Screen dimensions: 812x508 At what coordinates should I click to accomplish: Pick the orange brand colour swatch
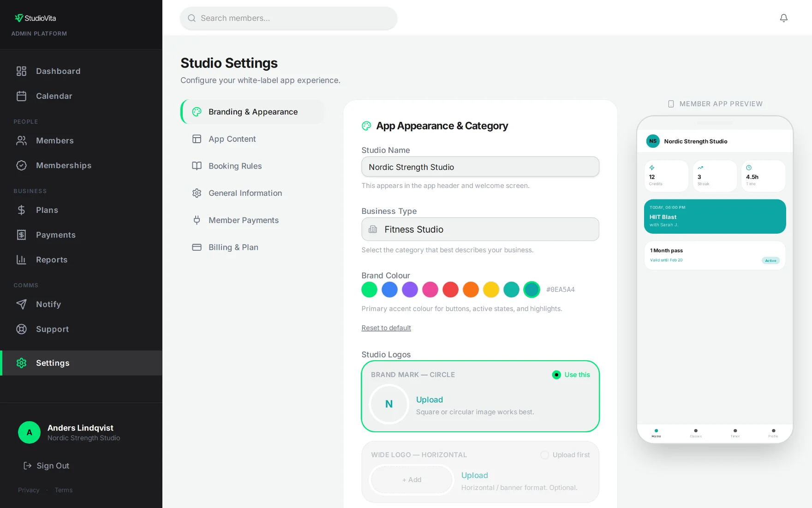(x=471, y=290)
